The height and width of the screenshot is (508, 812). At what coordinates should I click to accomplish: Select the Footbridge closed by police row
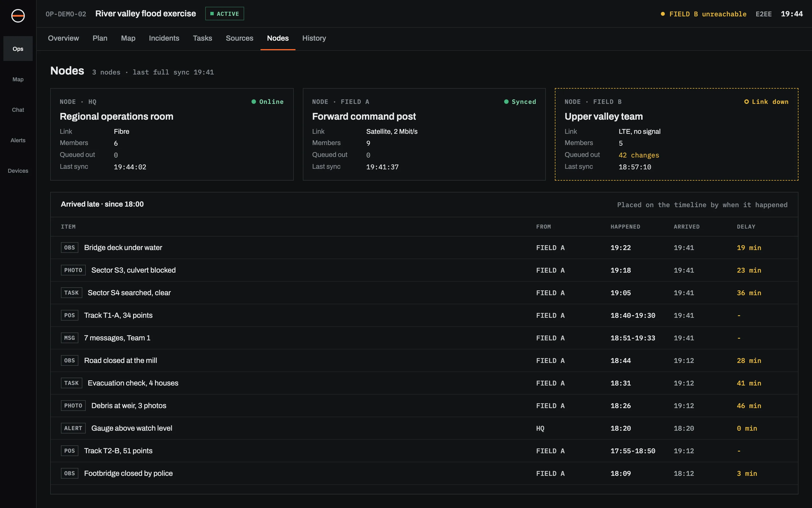click(x=424, y=473)
